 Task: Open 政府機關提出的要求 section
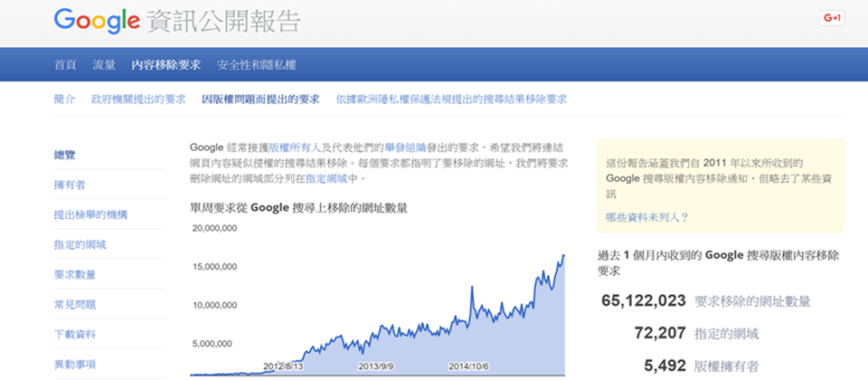tap(138, 100)
